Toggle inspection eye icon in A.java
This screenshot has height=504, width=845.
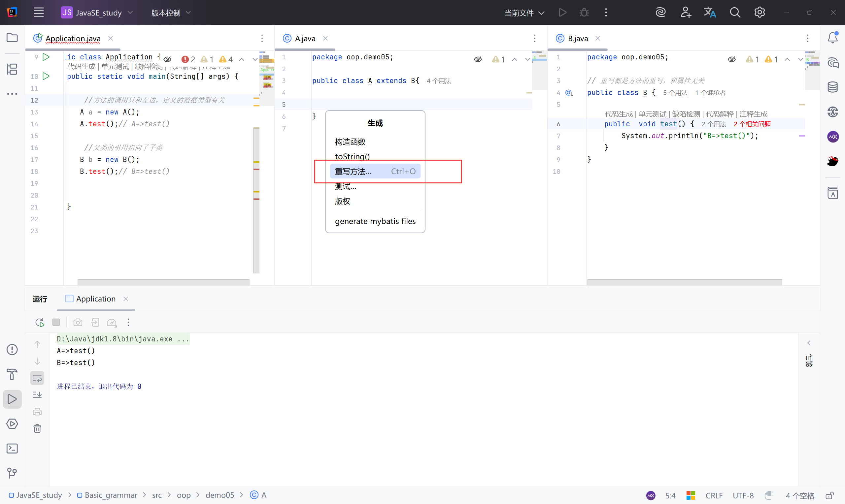pyautogui.click(x=478, y=59)
